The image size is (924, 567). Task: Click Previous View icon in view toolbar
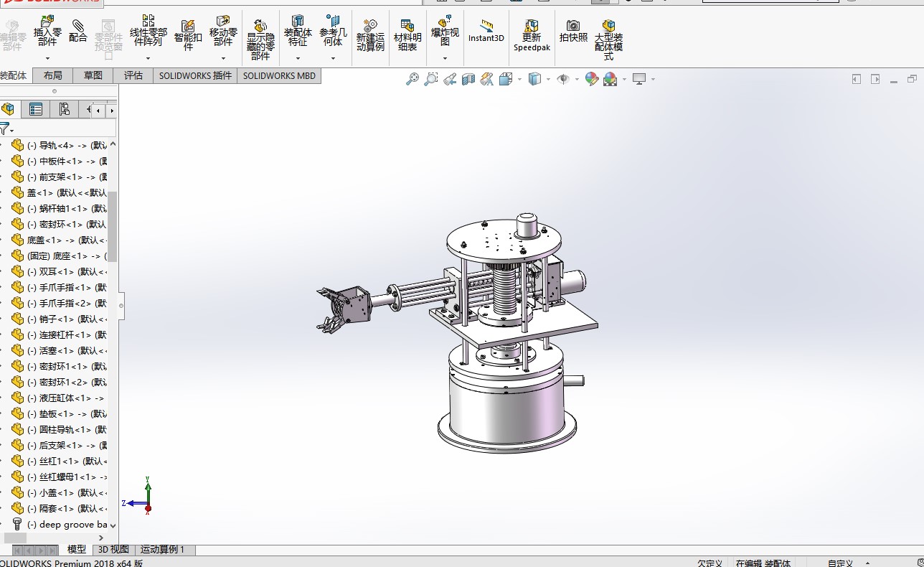pos(450,79)
